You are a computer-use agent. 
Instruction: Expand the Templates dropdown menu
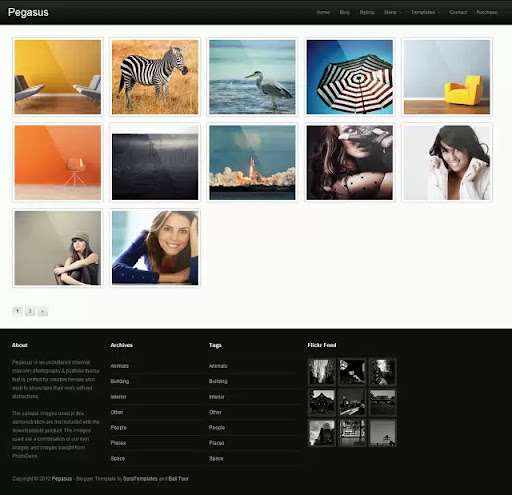425,12
